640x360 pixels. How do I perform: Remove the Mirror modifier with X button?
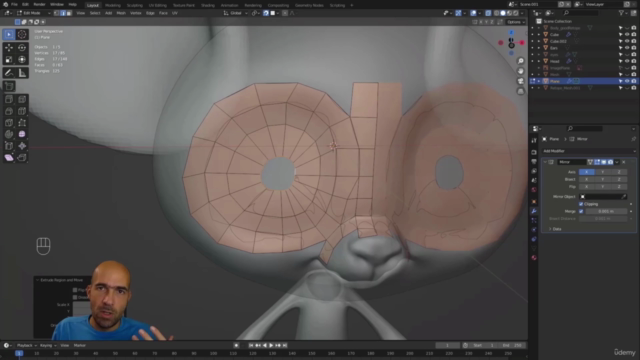click(624, 162)
